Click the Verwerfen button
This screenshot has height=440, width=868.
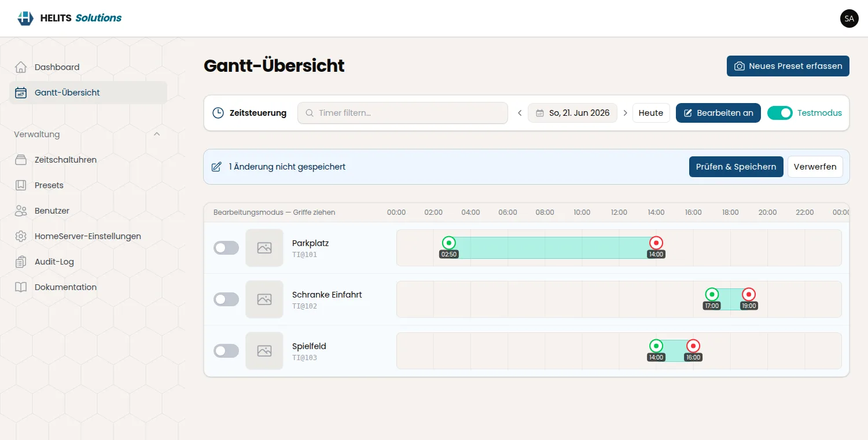pyautogui.click(x=815, y=167)
